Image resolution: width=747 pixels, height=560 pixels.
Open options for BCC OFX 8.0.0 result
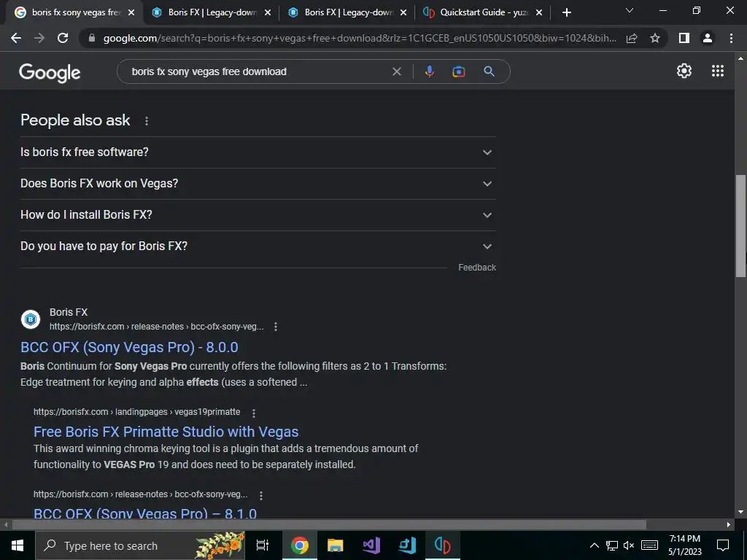click(x=275, y=327)
